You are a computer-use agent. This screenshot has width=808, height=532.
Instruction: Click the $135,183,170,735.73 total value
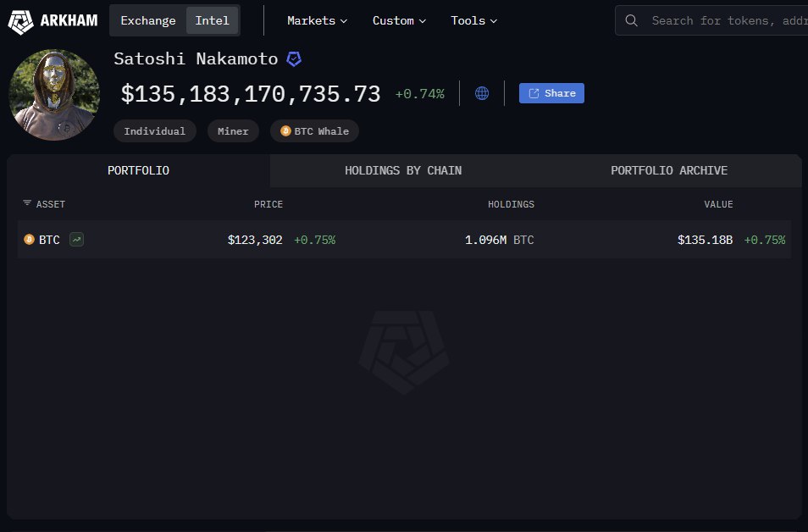click(x=251, y=94)
